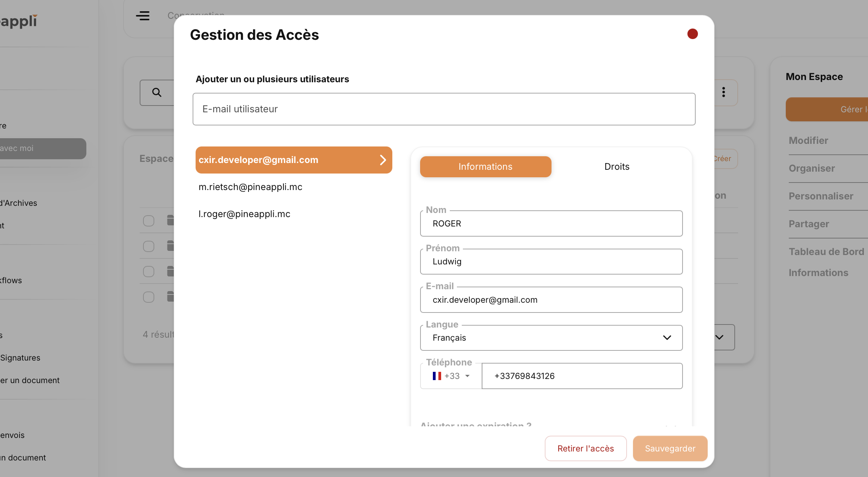This screenshot has height=477, width=868.
Task: Click the French flag icon in Téléphone field
Action: click(437, 376)
